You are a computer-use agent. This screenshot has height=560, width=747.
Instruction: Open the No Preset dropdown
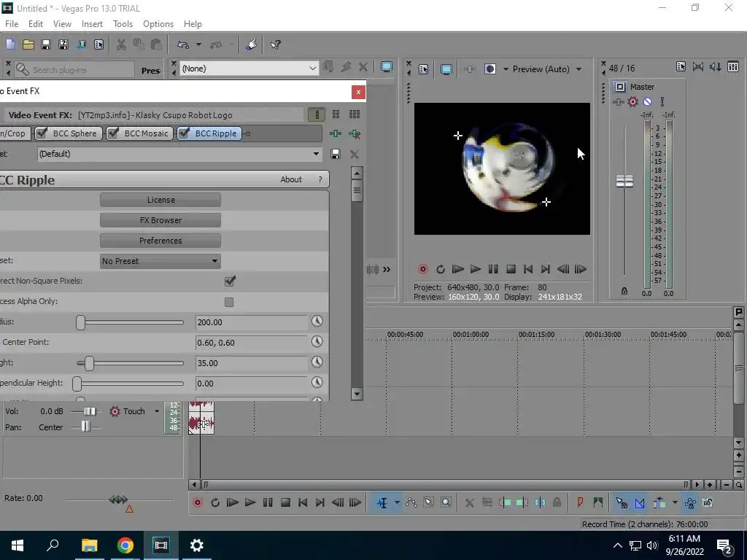point(160,261)
